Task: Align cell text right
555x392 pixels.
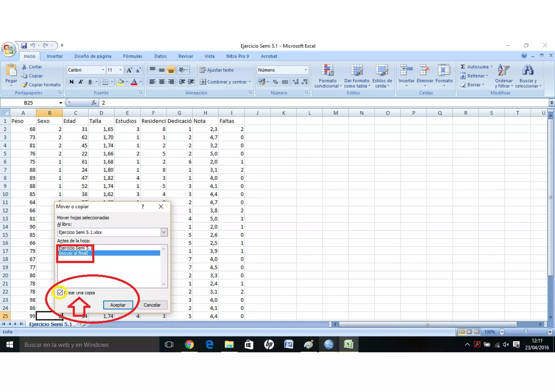Action: pos(171,82)
